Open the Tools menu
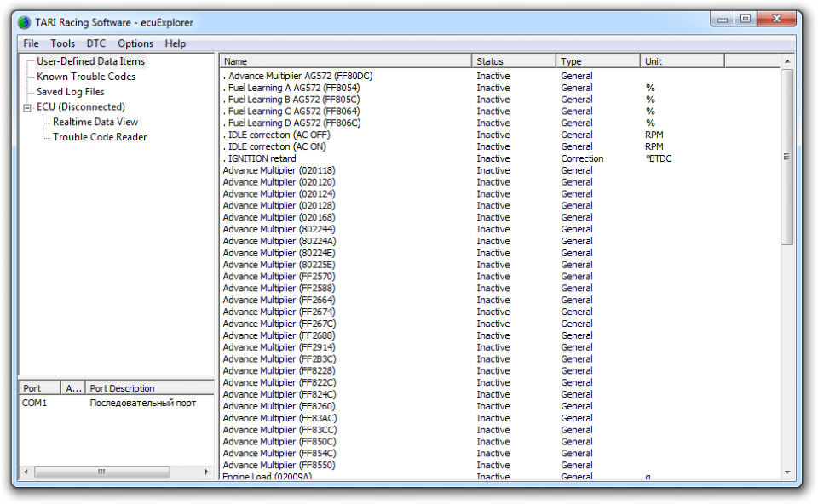 (x=62, y=43)
